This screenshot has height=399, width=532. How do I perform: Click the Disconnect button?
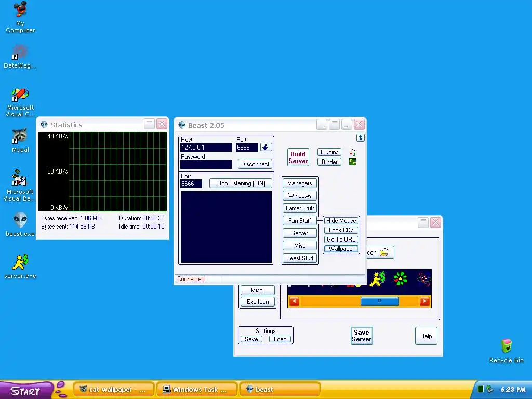coord(255,164)
